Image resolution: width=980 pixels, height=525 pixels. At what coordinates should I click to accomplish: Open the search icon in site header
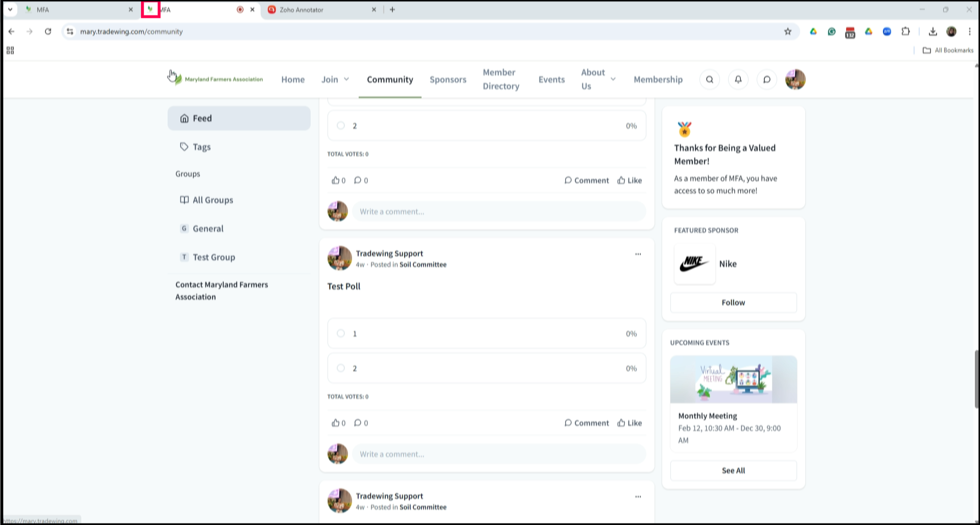click(709, 80)
